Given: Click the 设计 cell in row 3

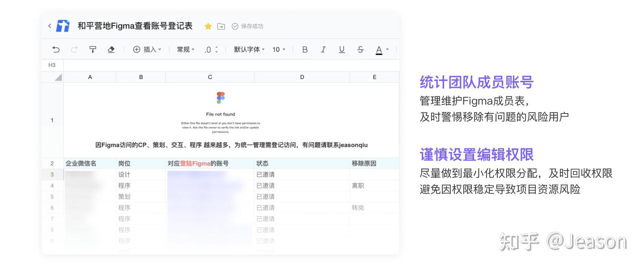Looking at the screenshot, I should click(141, 175).
